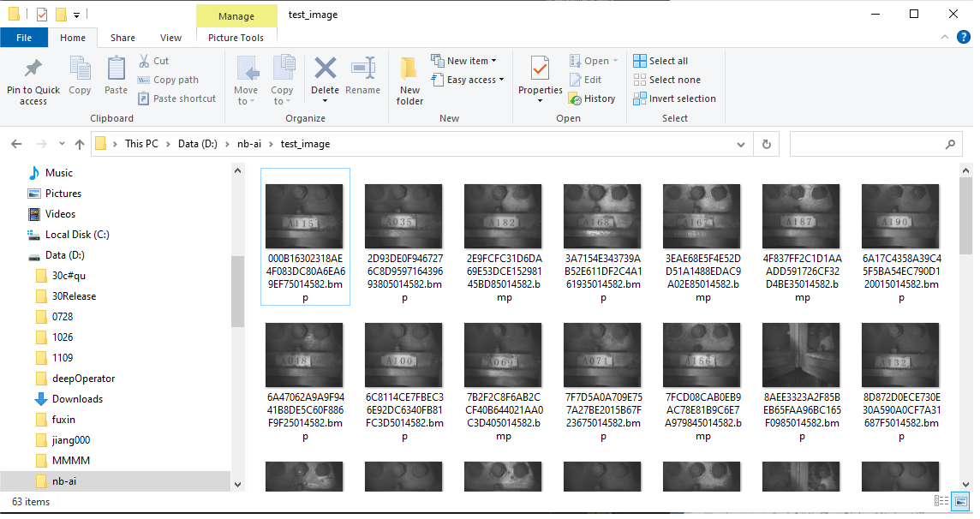Click the Cut scissors command
The height and width of the screenshot is (519, 980).
coord(153,61)
